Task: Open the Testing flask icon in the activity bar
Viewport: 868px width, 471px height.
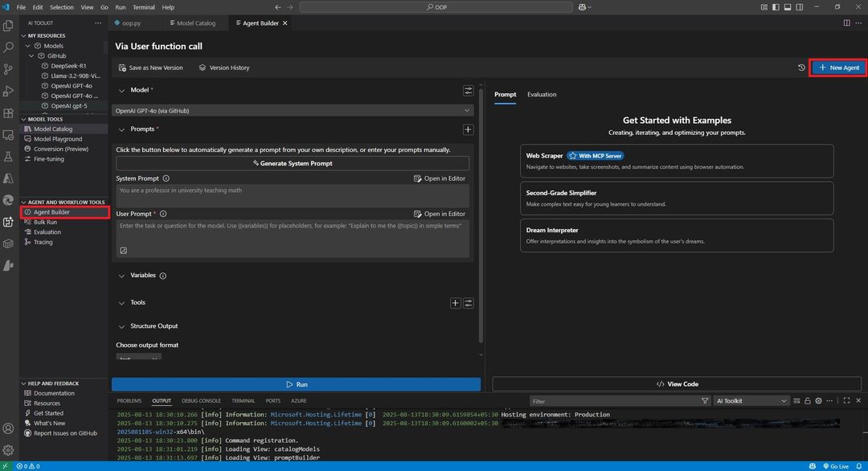Action: coord(8,157)
